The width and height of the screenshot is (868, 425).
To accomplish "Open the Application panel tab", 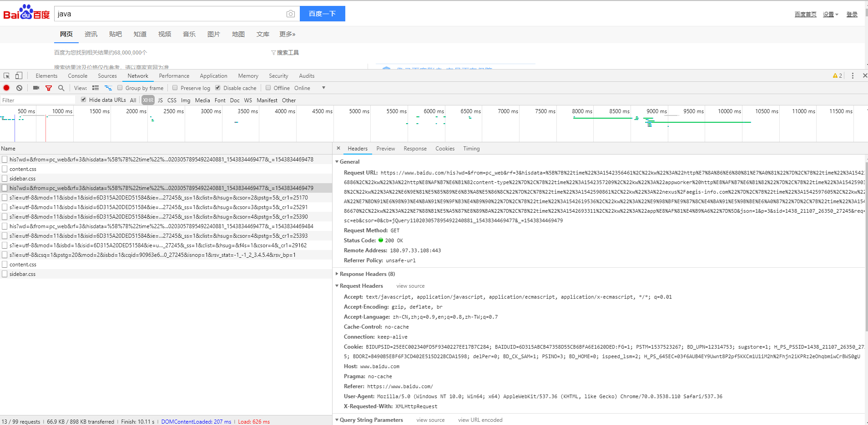I will tap(213, 76).
